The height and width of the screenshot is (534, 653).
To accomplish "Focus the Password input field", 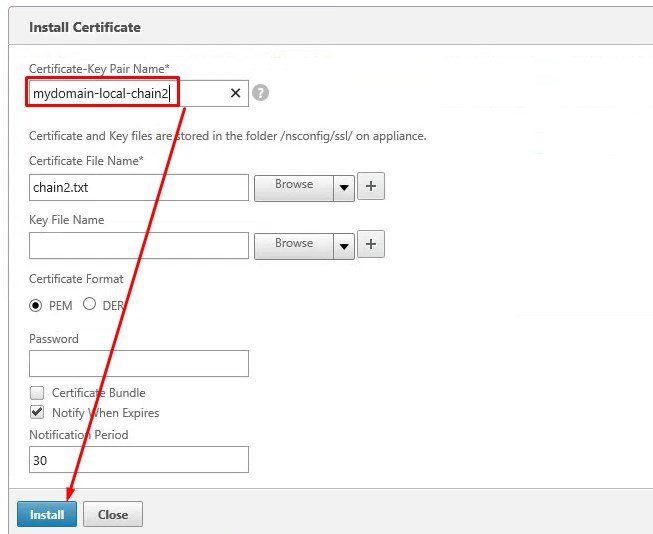I will point(138,363).
